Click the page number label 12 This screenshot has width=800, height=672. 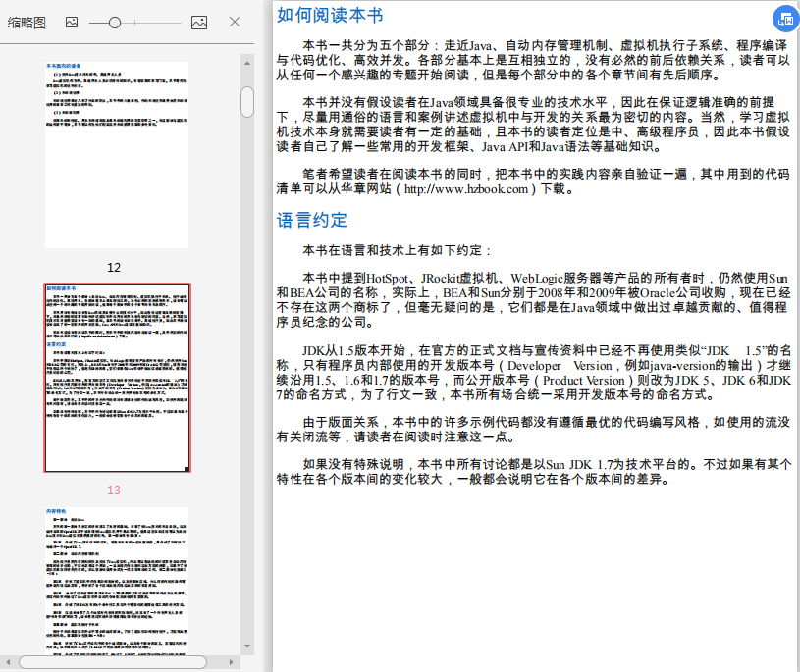tap(114, 267)
